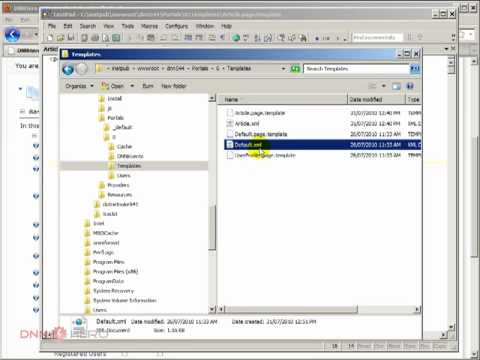The height and width of the screenshot is (360, 480).
Task: Open the File menu in the editor window
Action: pos(52,26)
